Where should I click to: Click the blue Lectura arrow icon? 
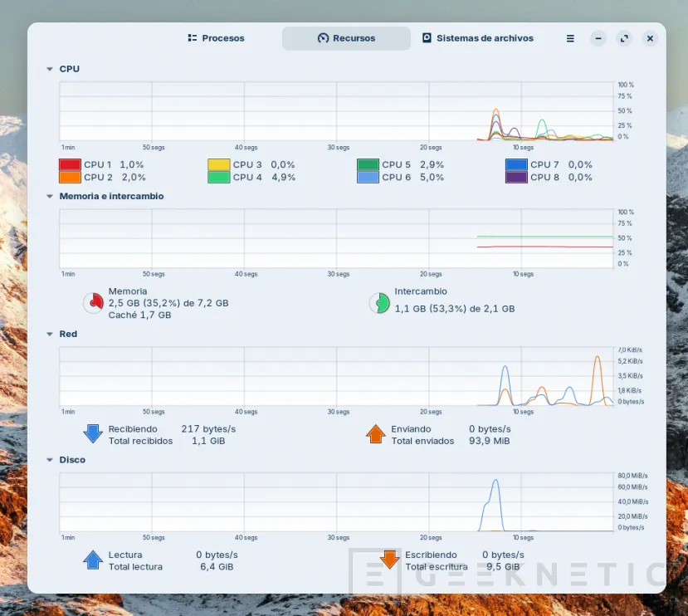91,559
